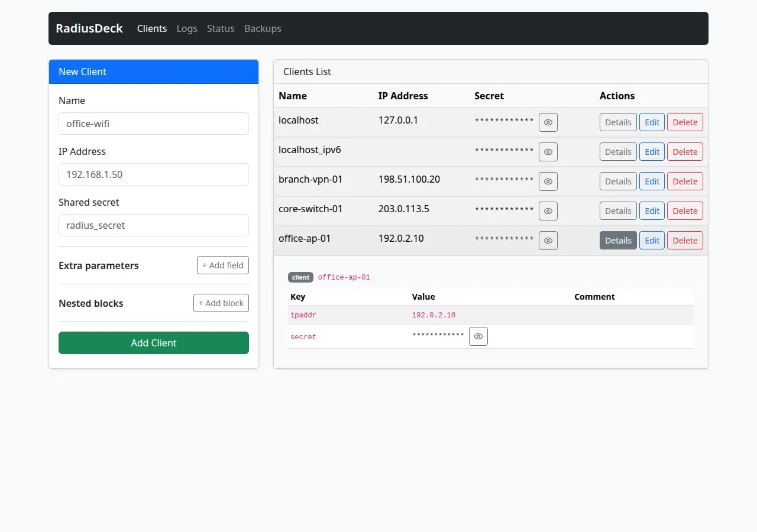
Task: Click the 192.0.2.10 value in details
Action: (434, 315)
